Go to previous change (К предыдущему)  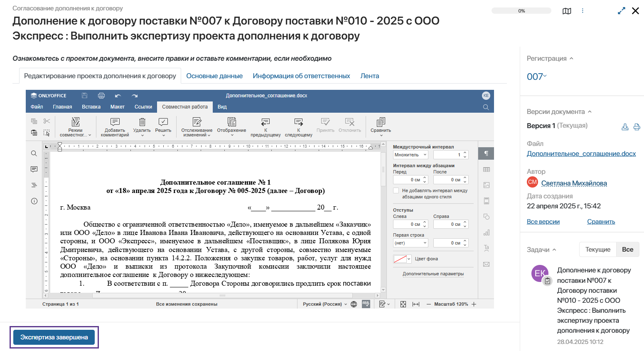[265, 122]
